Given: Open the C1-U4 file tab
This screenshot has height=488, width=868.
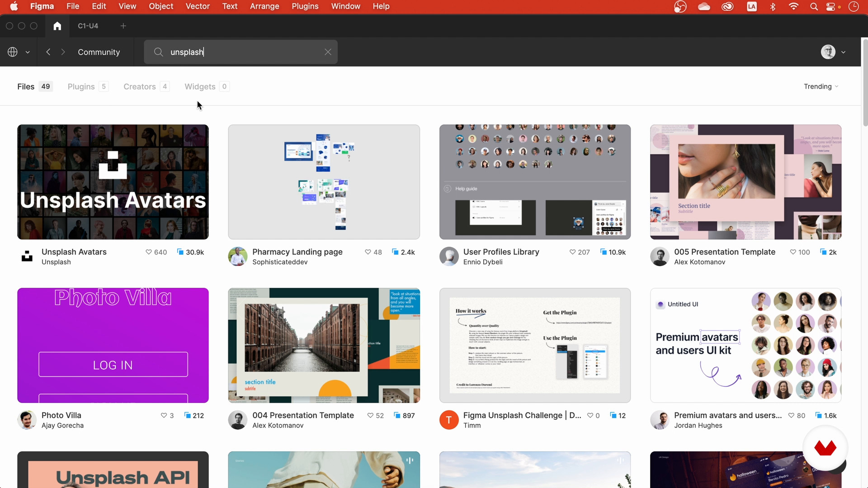Looking at the screenshot, I should (88, 26).
